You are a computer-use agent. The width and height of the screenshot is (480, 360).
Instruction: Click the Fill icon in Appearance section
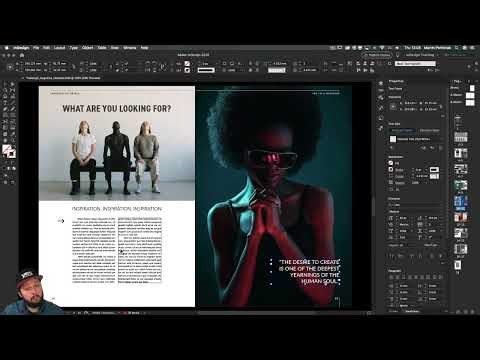[391, 163]
